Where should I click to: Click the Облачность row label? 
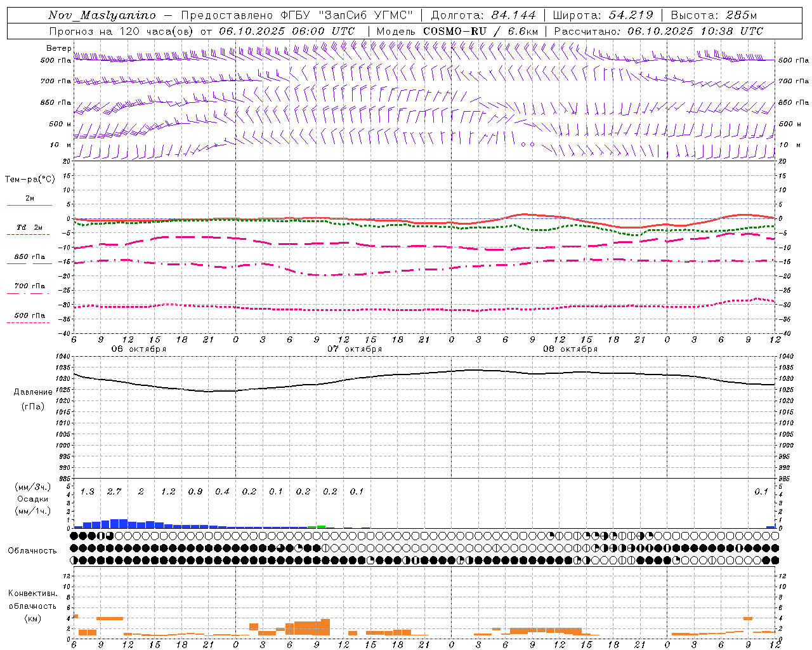[x=32, y=550]
